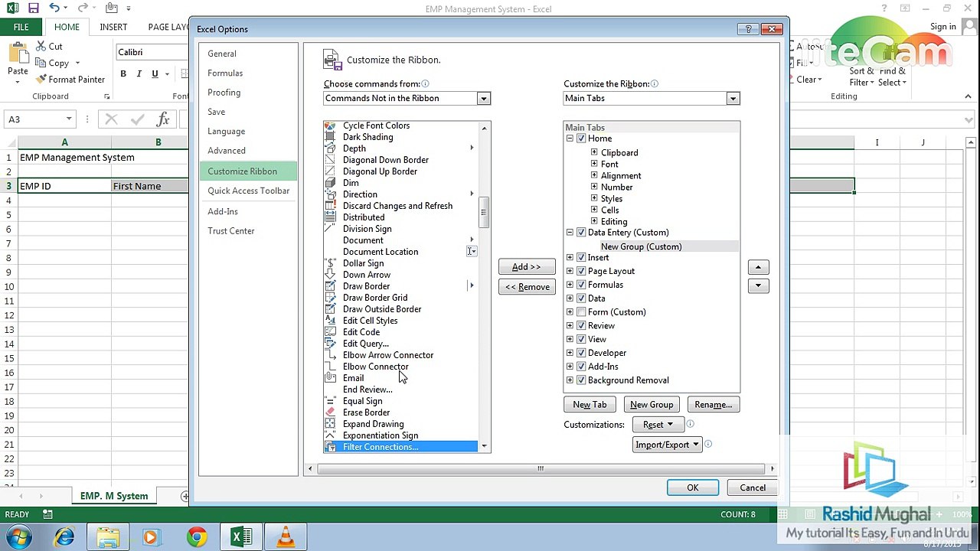Image resolution: width=980 pixels, height=551 pixels.
Task: Open the Choose commands from dropdown
Action: tap(483, 99)
